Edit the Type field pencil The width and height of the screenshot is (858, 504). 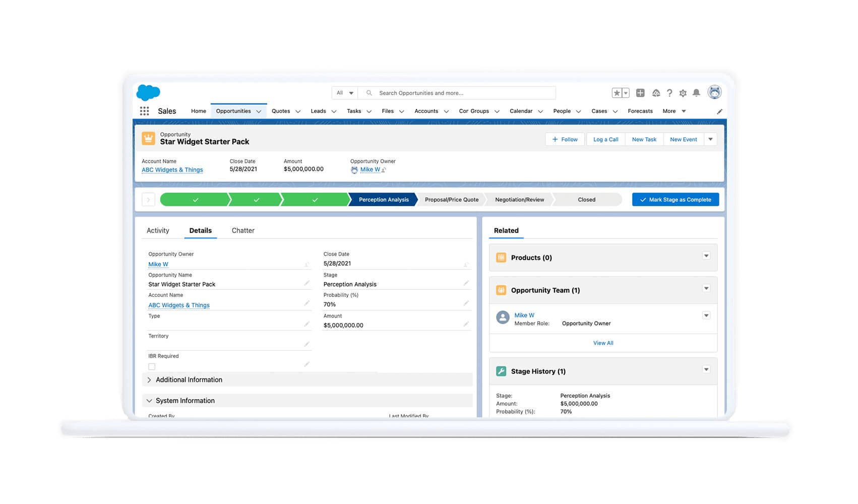(307, 324)
